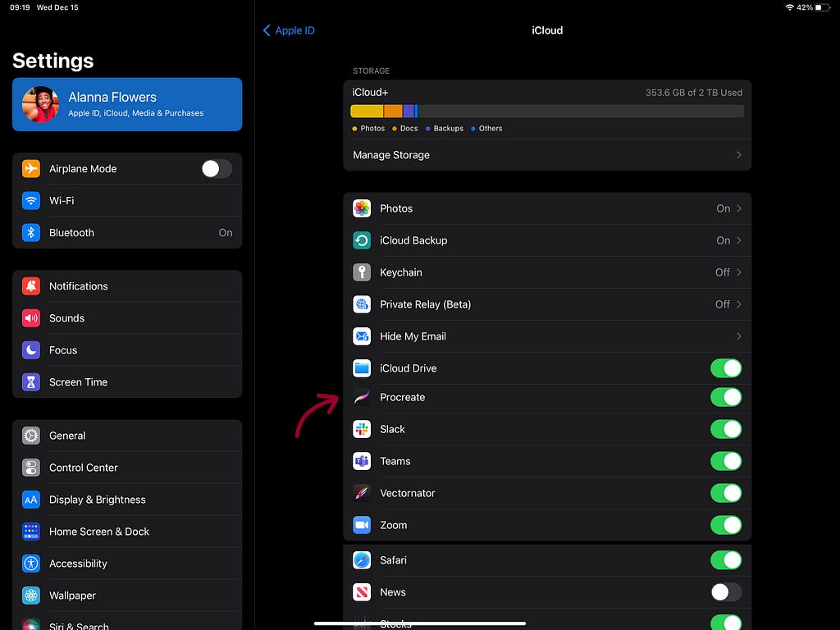Switch off the Vectornator toggle

[726, 493]
